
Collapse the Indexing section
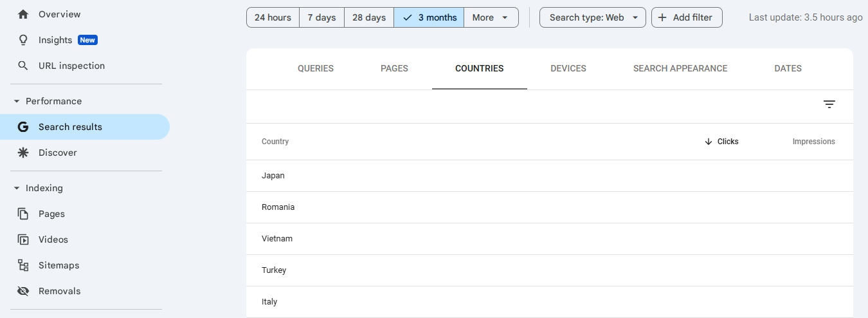[x=17, y=188]
